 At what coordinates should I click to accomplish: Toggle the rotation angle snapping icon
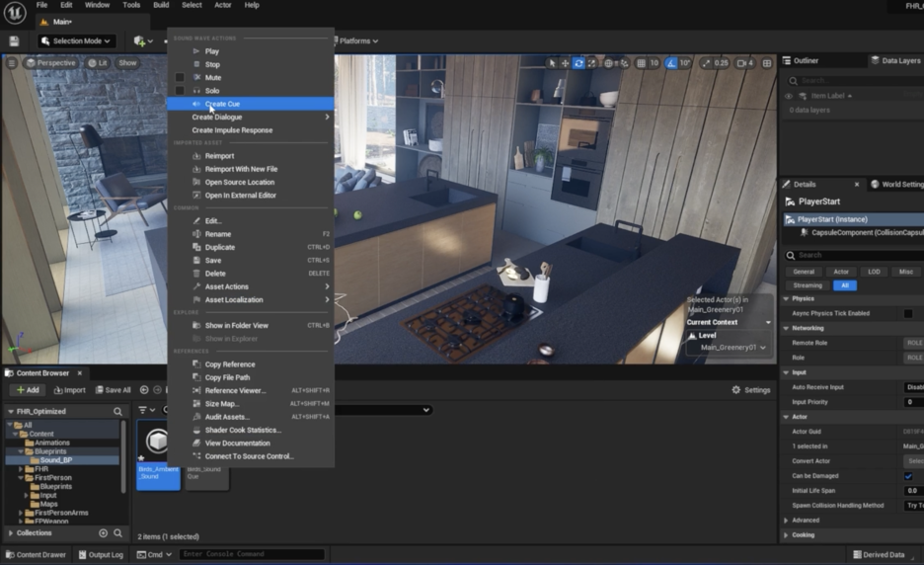click(x=670, y=62)
